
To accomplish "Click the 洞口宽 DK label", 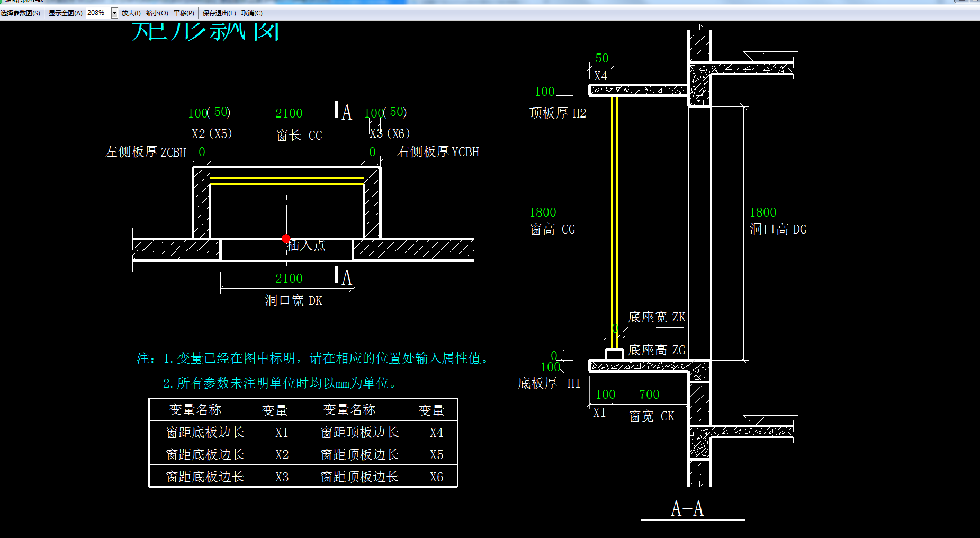I will coord(293,301).
